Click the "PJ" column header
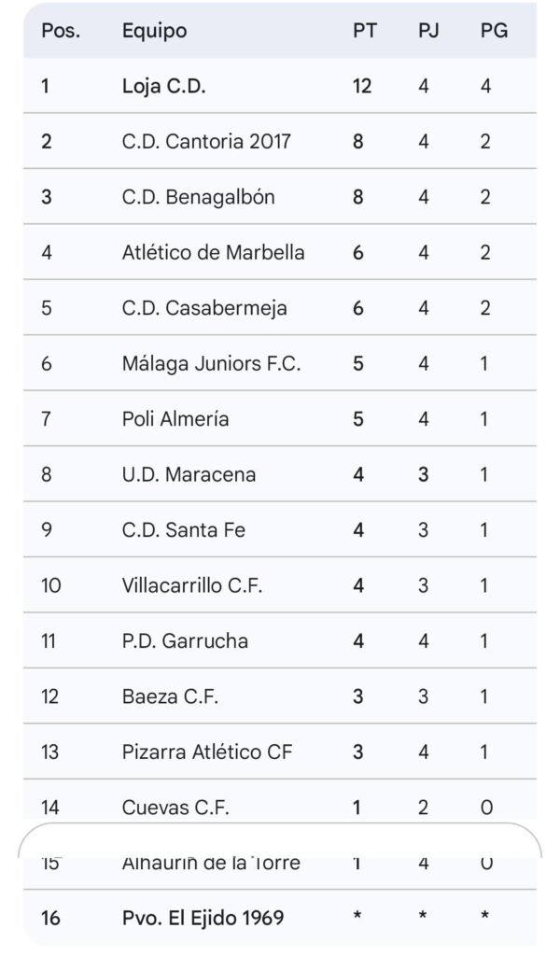560x956 pixels. pyautogui.click(x=428, y=31)
